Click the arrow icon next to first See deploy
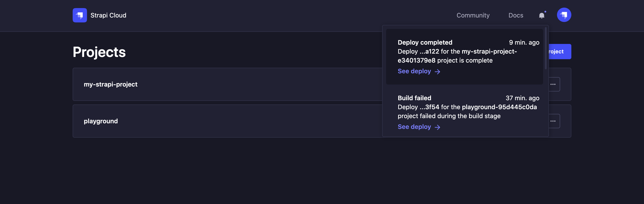The height and width of the screenshot is (204, 644). click(438, 72)
